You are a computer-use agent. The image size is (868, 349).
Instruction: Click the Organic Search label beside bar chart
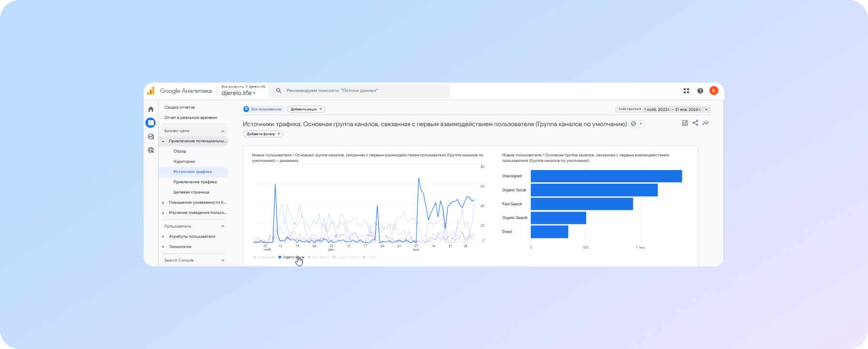(x=515, y=218)
